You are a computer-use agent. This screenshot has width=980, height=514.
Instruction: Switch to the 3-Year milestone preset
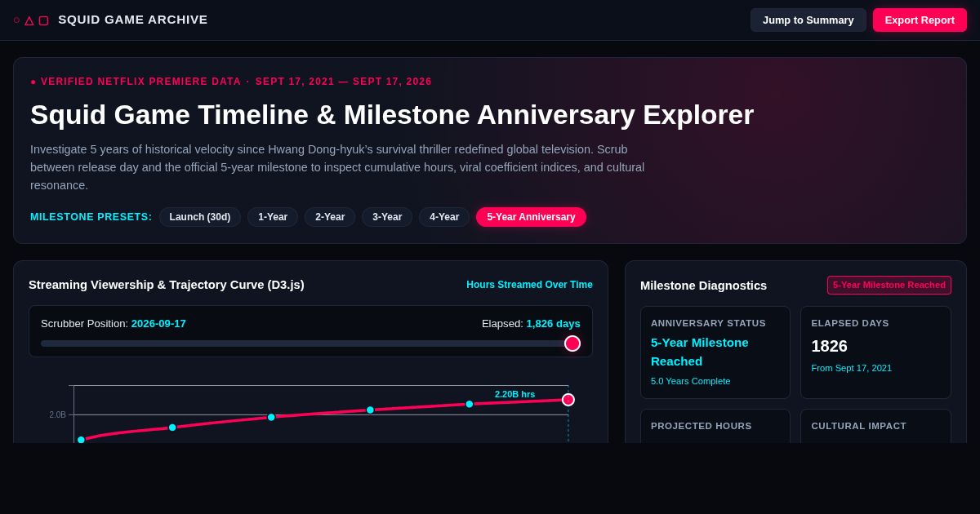[x=387, y=217]
